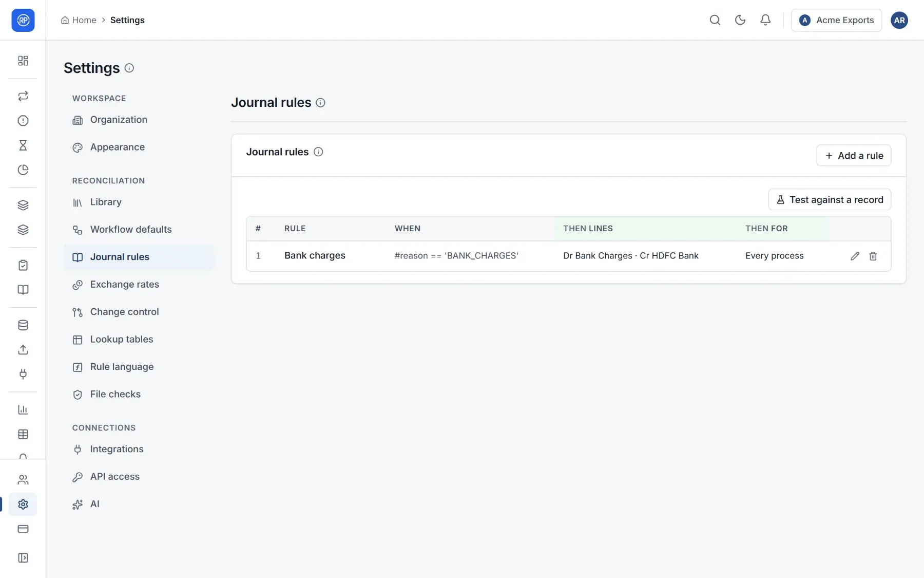Click the Home breadcrumb link
The image size is (924, 578).
tap(79, 20)
